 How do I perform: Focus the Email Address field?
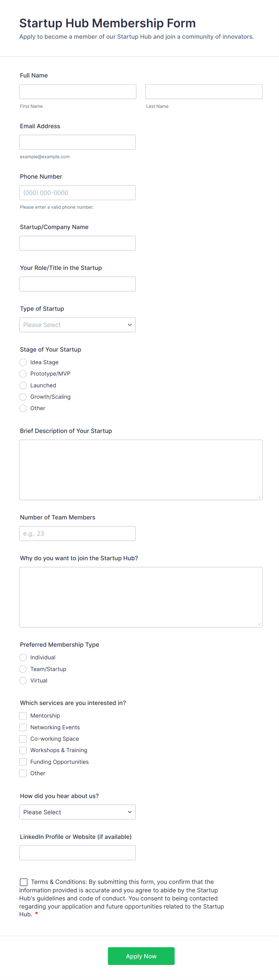point(77,142)
